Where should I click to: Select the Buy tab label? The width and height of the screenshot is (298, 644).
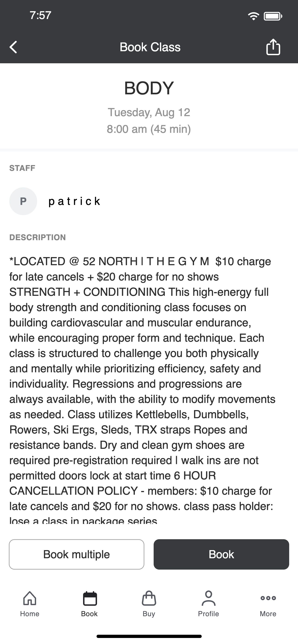point(149,614)
